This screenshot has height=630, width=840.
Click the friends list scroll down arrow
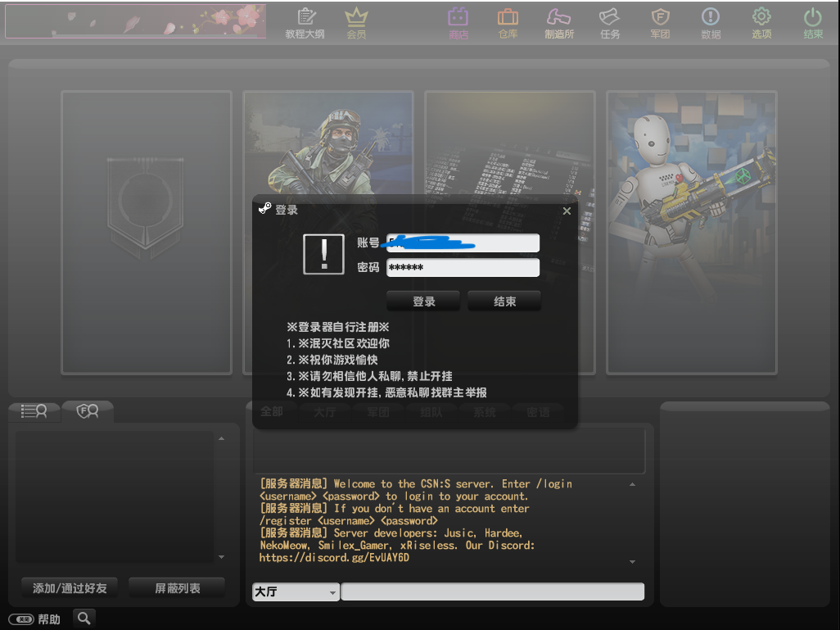coord(222,557)
